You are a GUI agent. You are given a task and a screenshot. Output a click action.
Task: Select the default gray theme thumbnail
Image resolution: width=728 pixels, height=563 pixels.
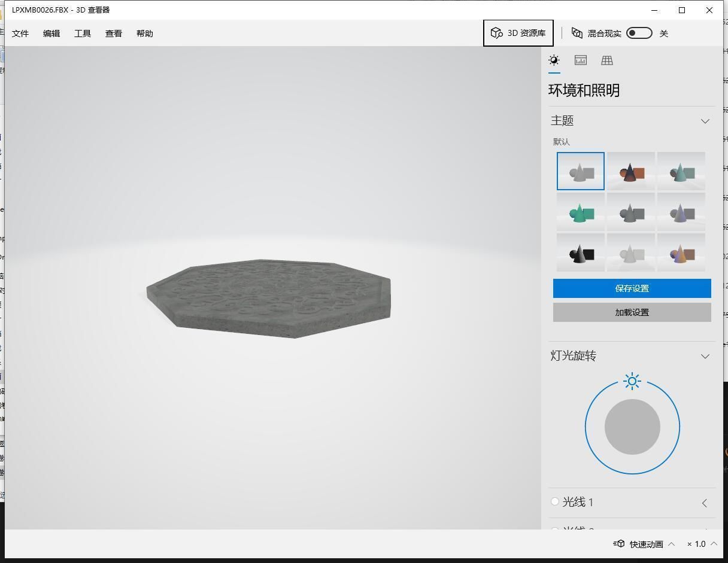[x=581, y=171]
